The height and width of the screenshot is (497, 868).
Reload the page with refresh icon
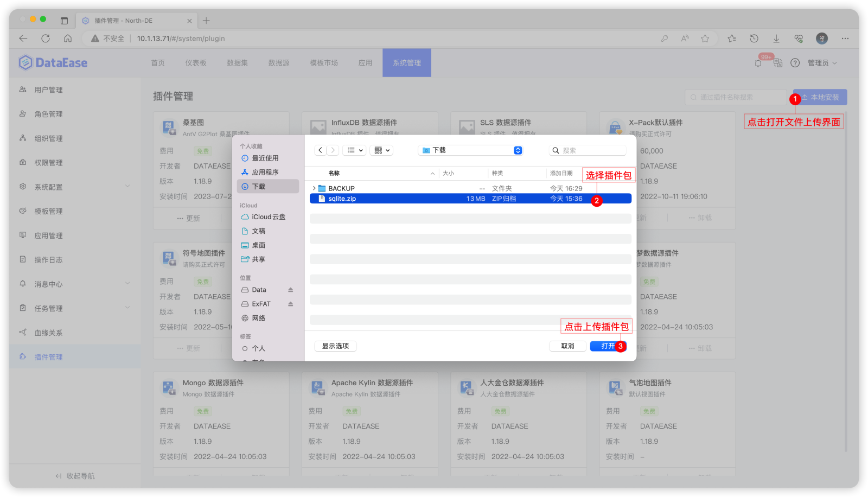coord(46,39)
